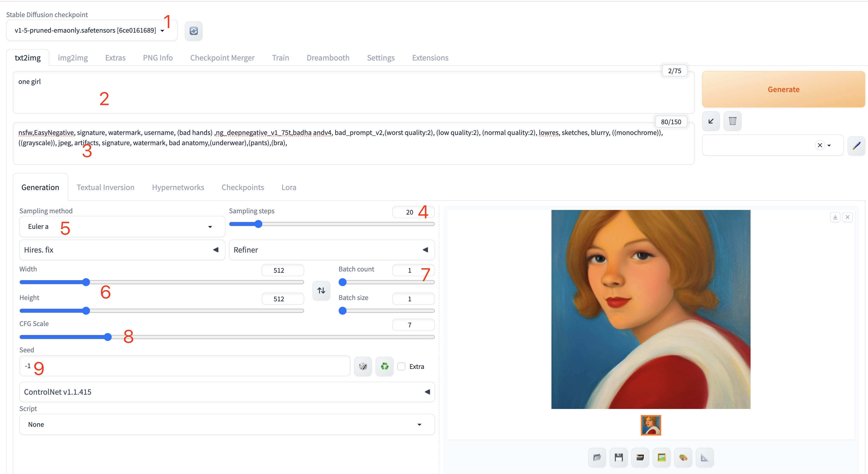868x474 pixels.
Task: Click the generated image thumbnail below preview
Action: [x=651, y=425]
